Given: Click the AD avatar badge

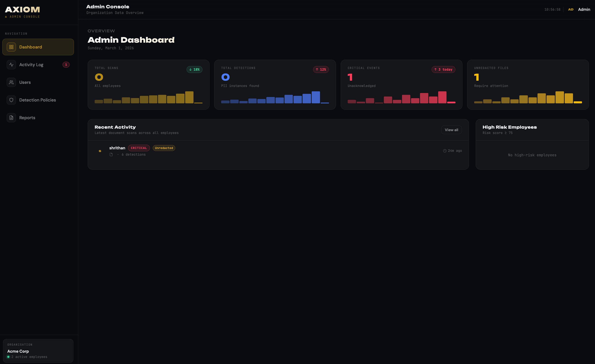Looking at the screenshot, I should point(571,9).
